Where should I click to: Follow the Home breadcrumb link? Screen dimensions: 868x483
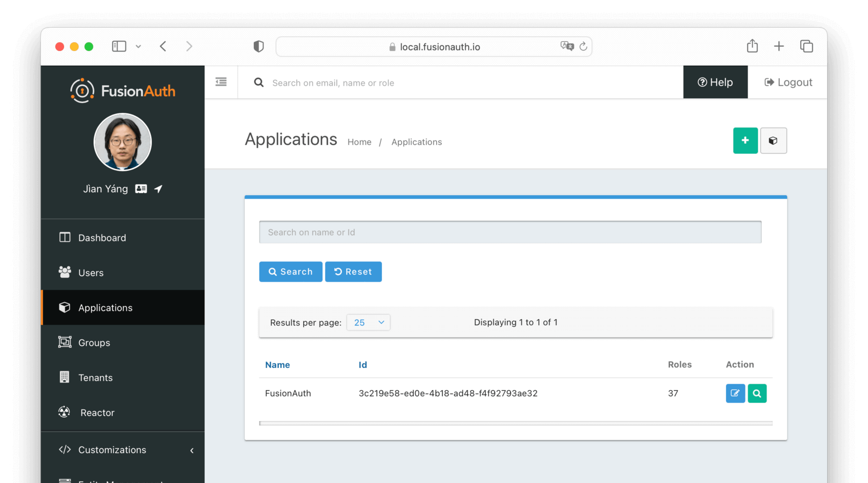(360, 142)
